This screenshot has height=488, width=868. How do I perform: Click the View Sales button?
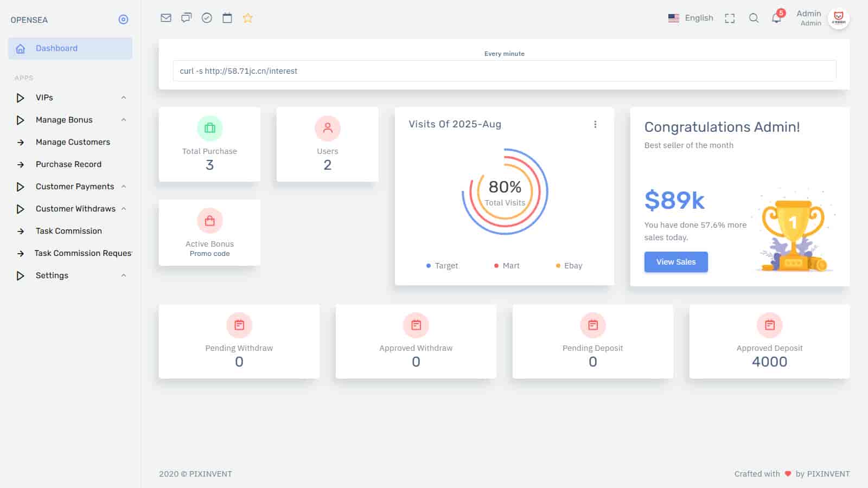pos(675,262)
